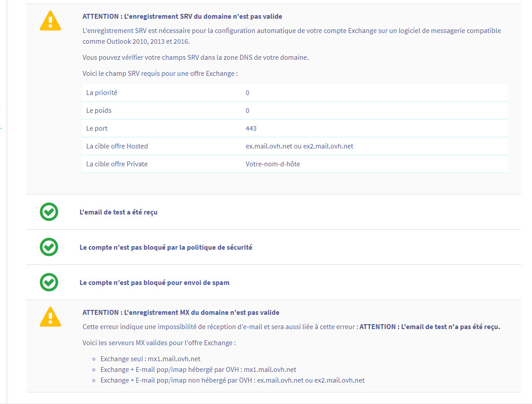Click the "L'email de test a été reçu" result

point(118,212)
